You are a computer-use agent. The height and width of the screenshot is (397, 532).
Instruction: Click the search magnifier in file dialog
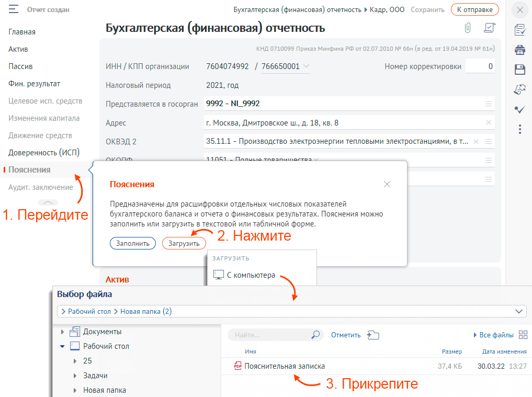click(315, 335)
